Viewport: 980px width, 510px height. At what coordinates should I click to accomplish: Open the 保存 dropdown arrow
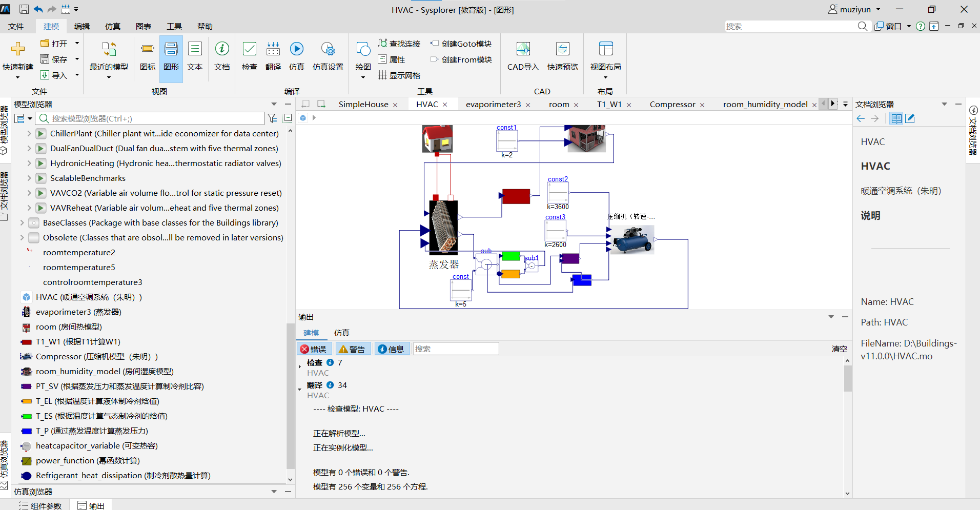pos(77,59)
